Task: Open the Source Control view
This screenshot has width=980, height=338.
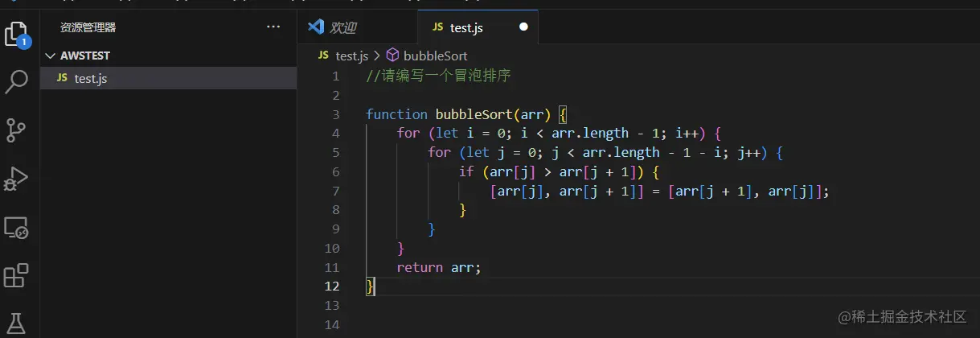Action: click(x=16, y=130)
